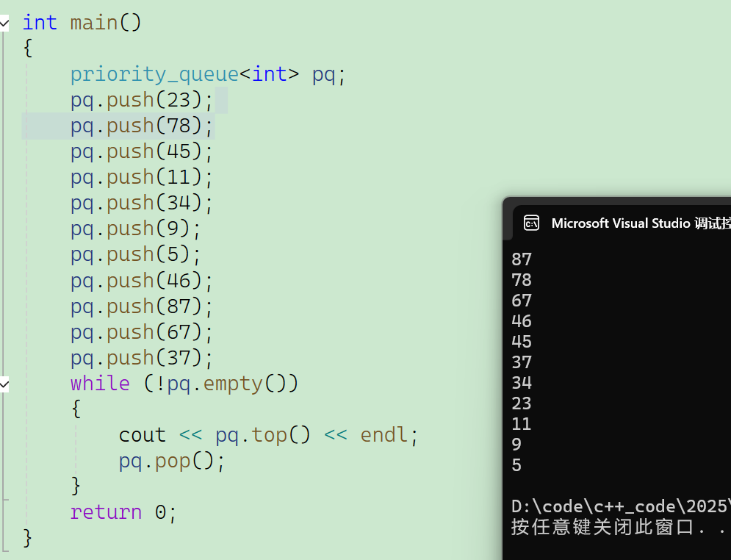Click the 'return 0;' statement

[123, 512]
